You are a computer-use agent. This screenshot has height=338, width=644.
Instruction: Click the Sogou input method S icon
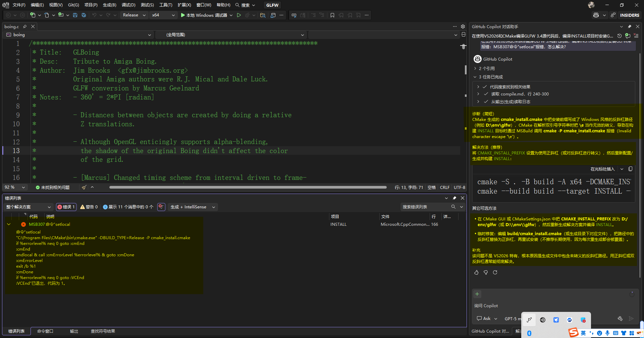click(x=573, y=333)
